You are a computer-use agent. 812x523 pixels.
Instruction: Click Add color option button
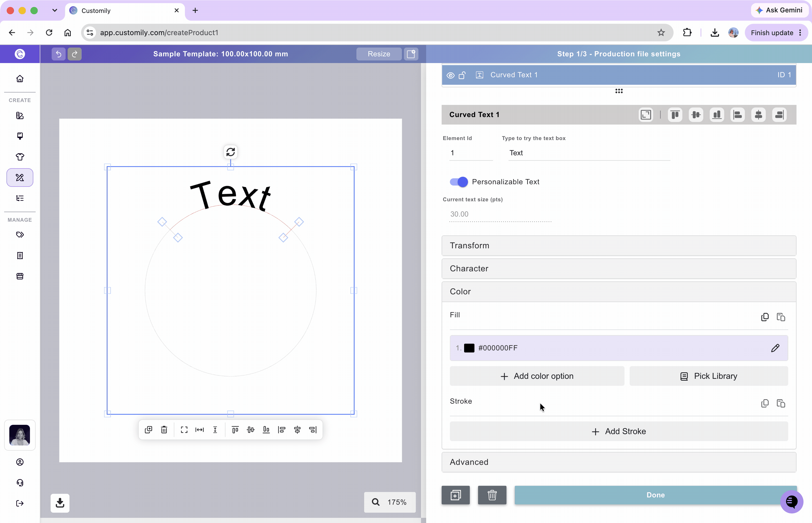tap(537, 376)
